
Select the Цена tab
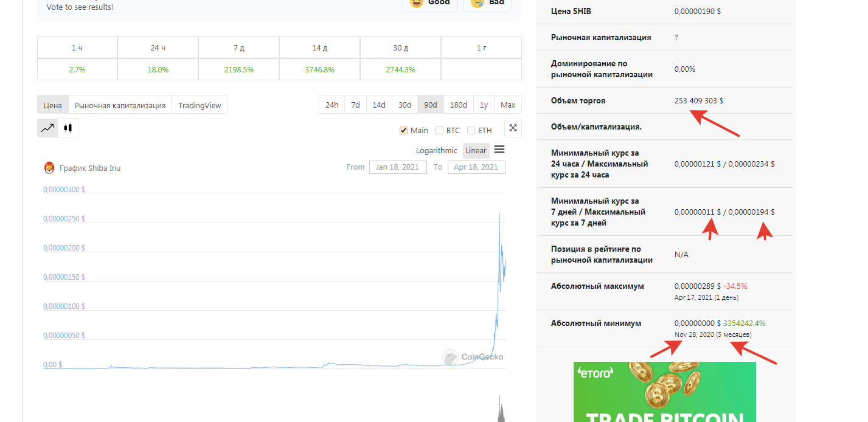(x=53, y=105)
